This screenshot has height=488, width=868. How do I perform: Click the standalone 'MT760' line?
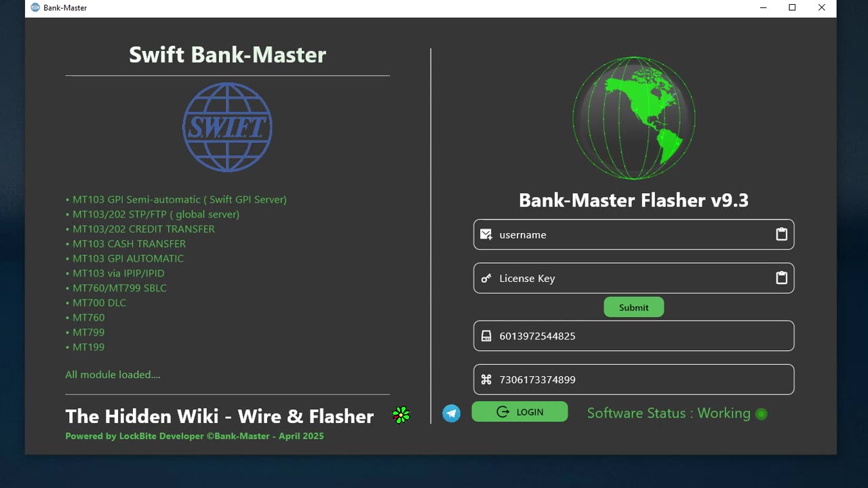click(x=85, y=318)
